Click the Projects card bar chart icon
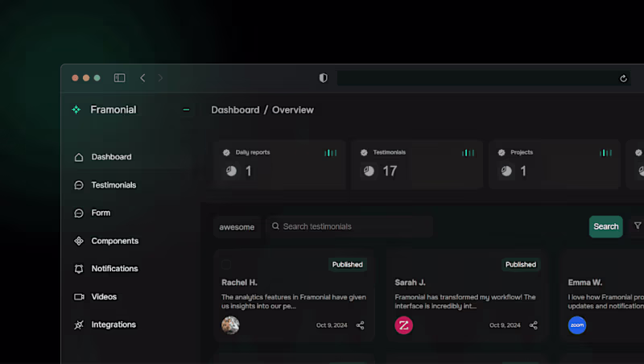 pyautogui.click(x=606, y=153)
